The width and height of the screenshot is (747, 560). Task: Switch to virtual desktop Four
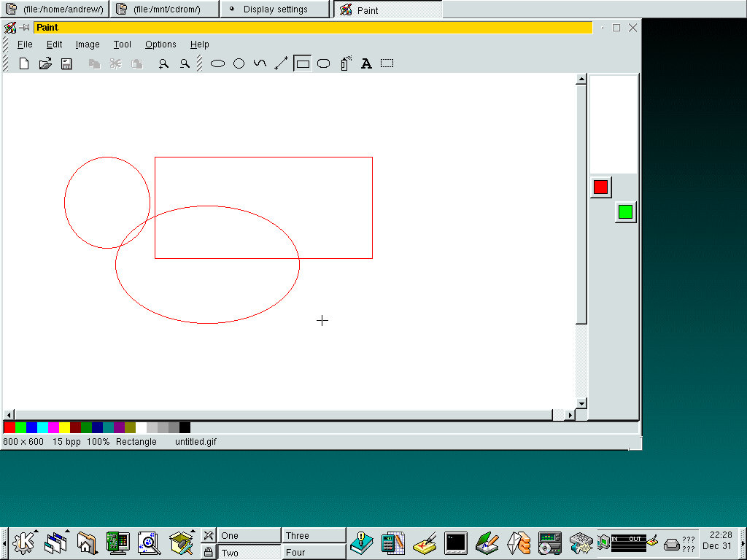click(x=314, y=552)
